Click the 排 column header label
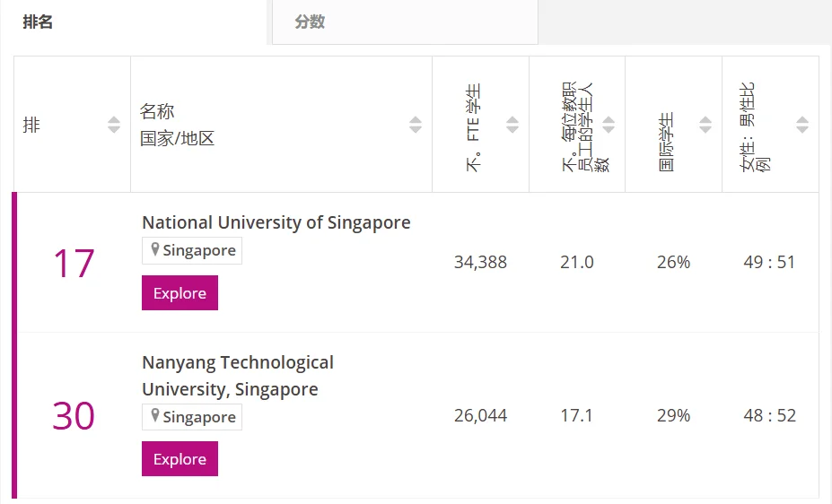This screenshot has width=832, height=504. pos(31,125)
